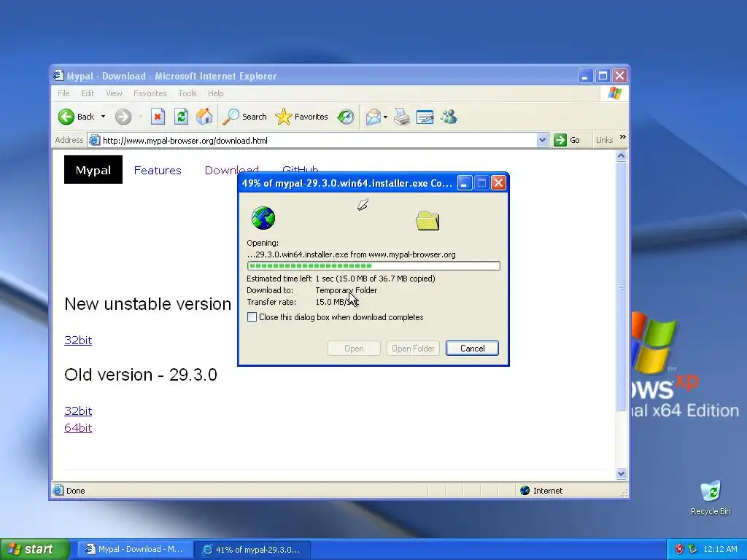
Task: Enable Close this dialog box when download completes
Action: point(252,317)
